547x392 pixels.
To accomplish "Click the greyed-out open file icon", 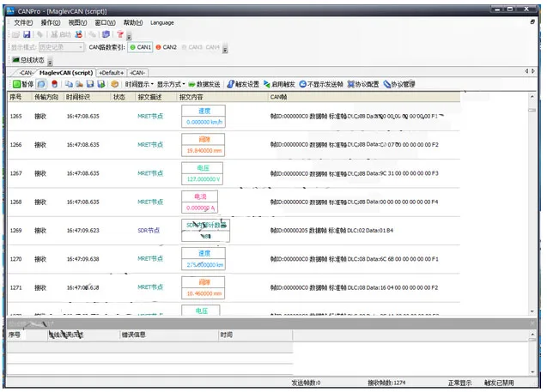I will coord(15,34).
